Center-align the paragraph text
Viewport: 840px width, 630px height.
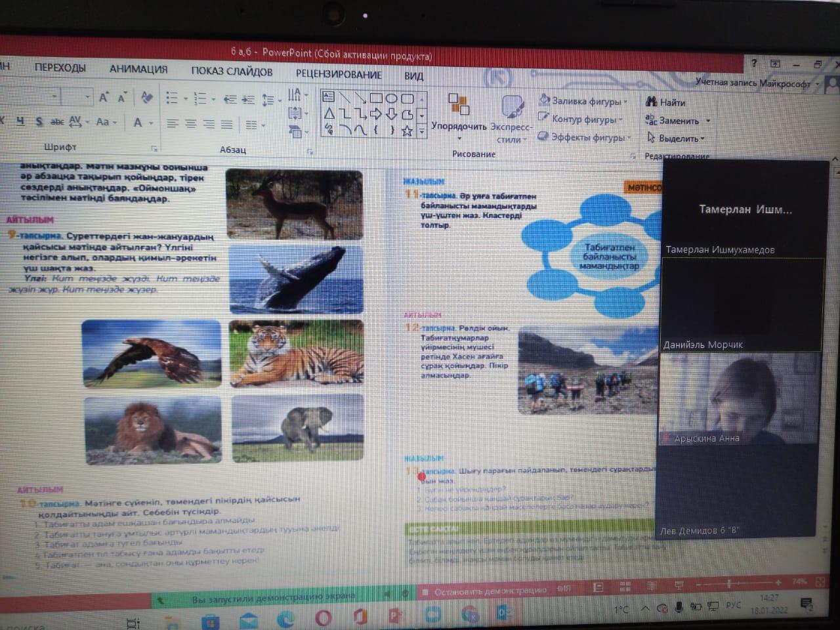[x=190, y=124]
